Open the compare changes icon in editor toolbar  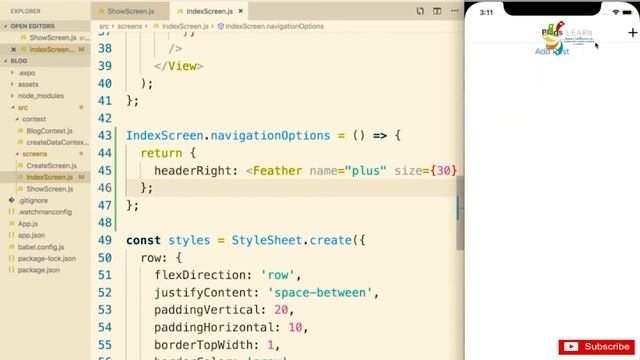(420, 11)
